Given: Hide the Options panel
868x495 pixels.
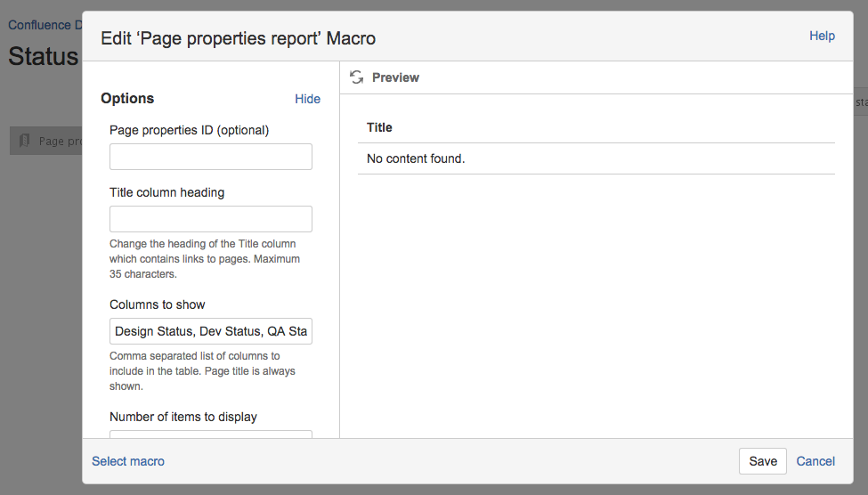Looking at the screenshot, I should point(307,99).
